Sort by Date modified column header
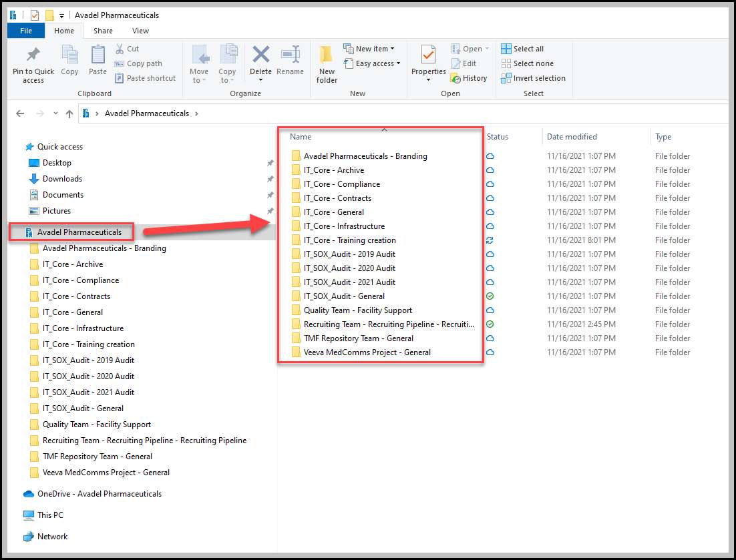This screenshot has height=560, width=736. coord(571,137)
